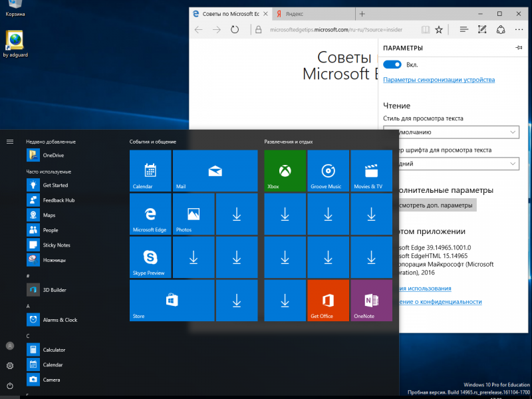The height and width of the screenshot is (399, 532).
Task: Click the letter A section header
Action: 28,306
